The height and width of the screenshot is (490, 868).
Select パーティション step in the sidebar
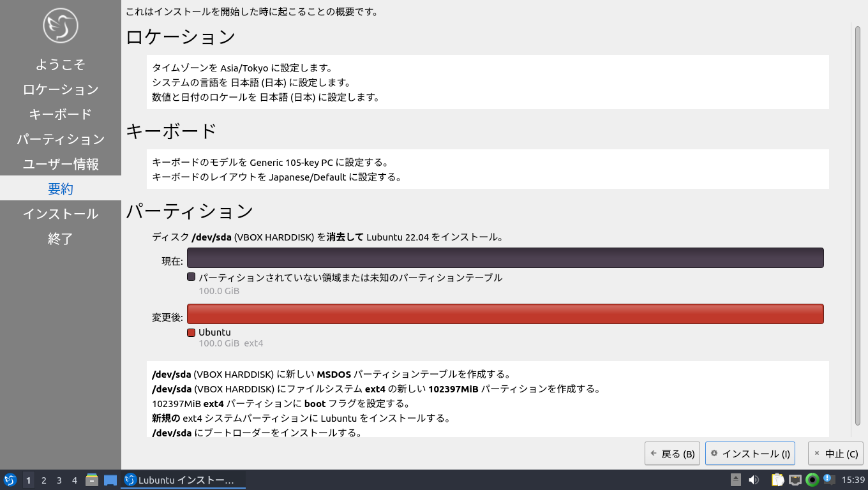[61, 139]
